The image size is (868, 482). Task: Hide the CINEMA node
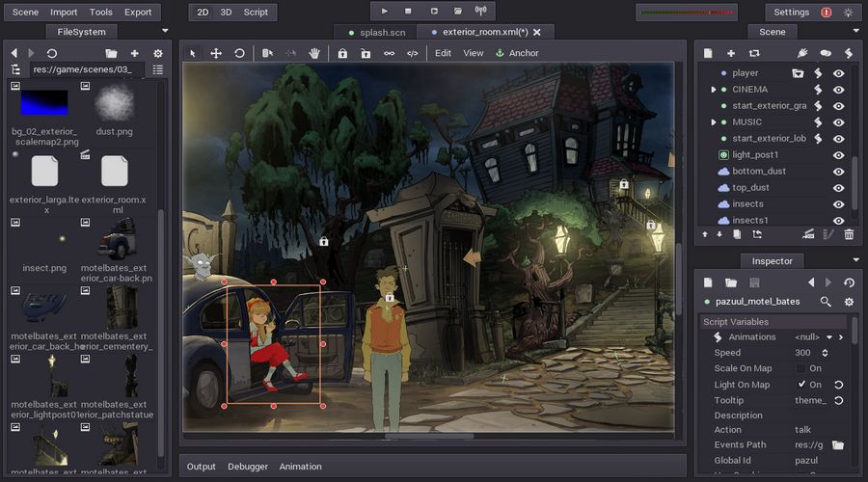pos(839,90)
